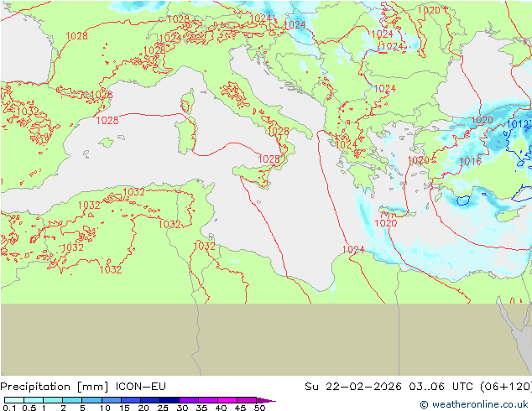Select the Precipitation [mm] ICON-EU title
This screenshot has height=411, width=532.
[x=83, y=387]
